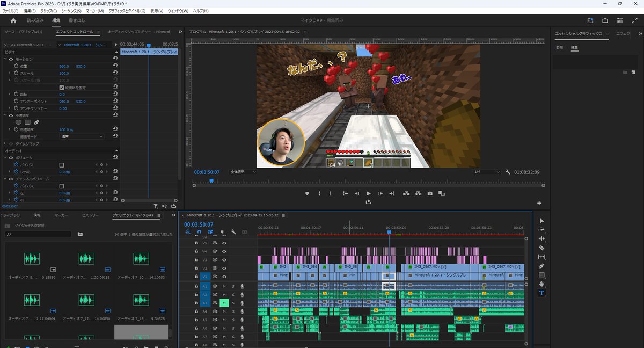Step forward one frame in program monitor
The image size is (644, 348).
(x=380, y=193)
